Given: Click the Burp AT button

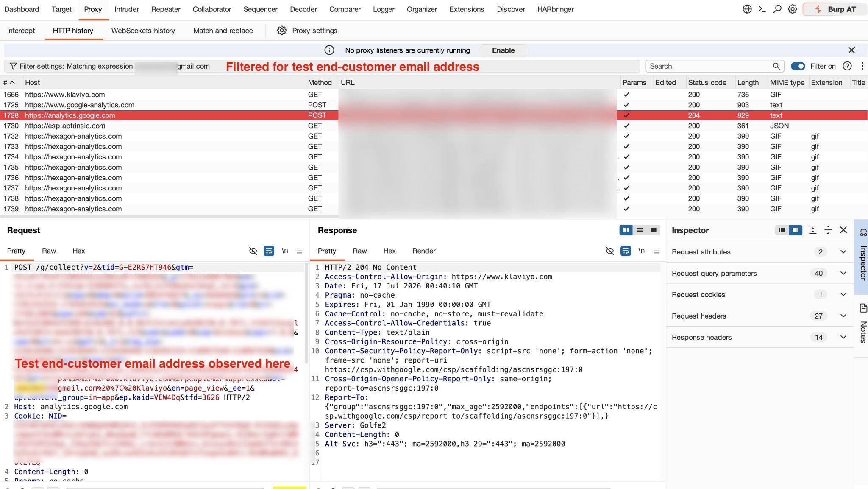Looking at the screenshot, I should 835,9.
